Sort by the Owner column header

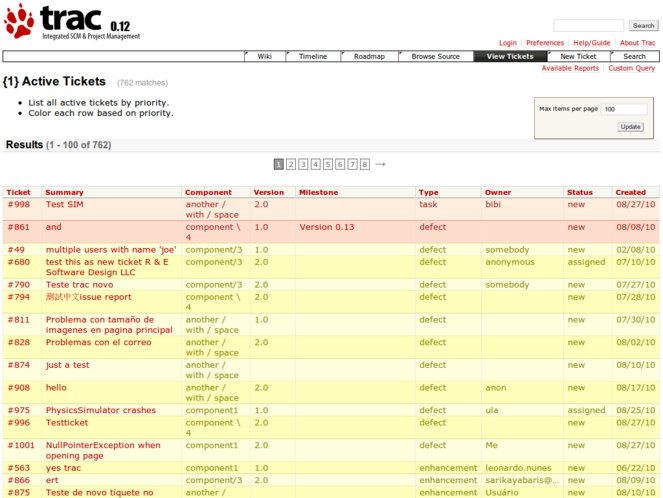tap(497, 192)
